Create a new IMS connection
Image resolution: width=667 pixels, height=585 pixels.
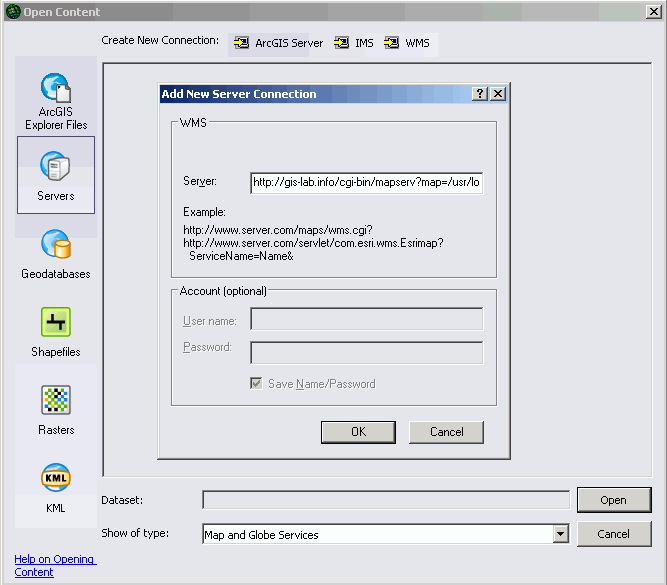pyautogui.click(x=353, y=43)
